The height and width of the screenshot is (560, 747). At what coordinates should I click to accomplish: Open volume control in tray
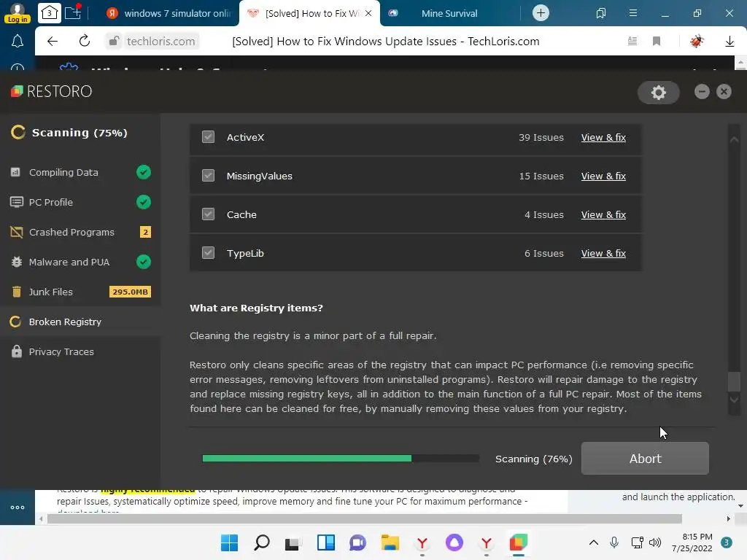point(655,542)
